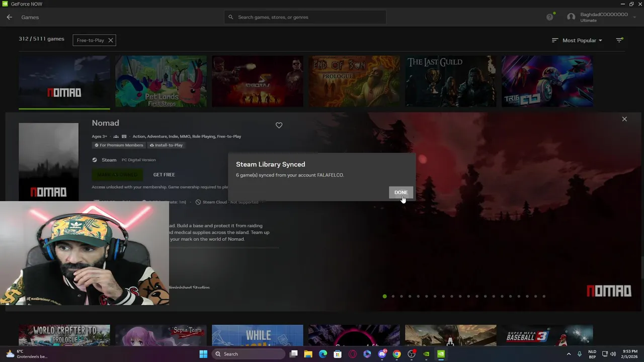
Task: Open File Explorer from taskbar
Action: (308, 354)
